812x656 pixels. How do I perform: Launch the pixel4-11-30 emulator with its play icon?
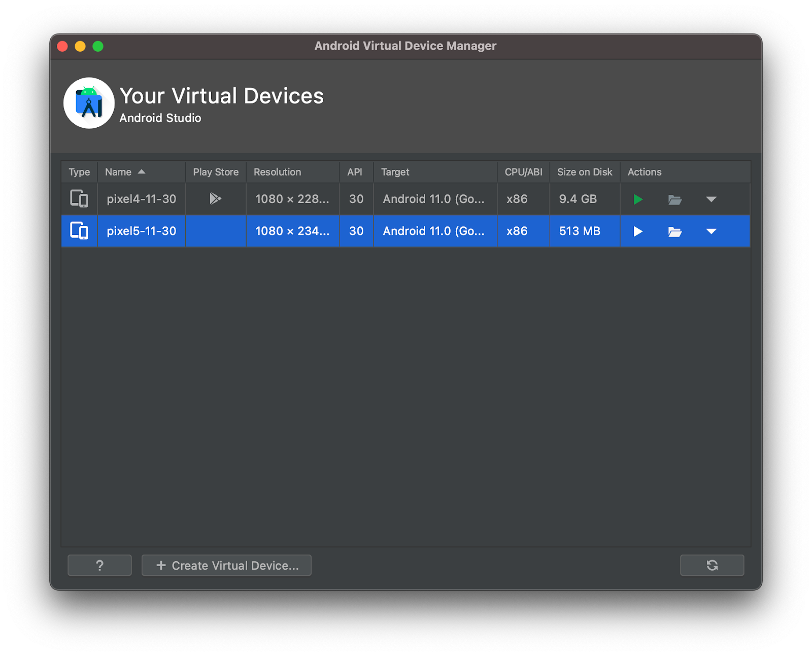click(x=638, y=199)
